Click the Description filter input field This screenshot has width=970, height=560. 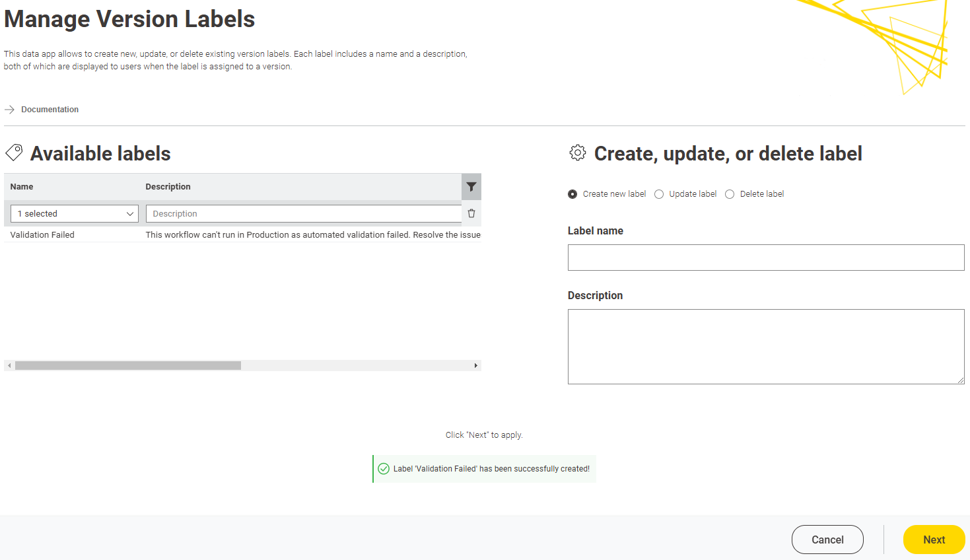(x=304, y=213)
